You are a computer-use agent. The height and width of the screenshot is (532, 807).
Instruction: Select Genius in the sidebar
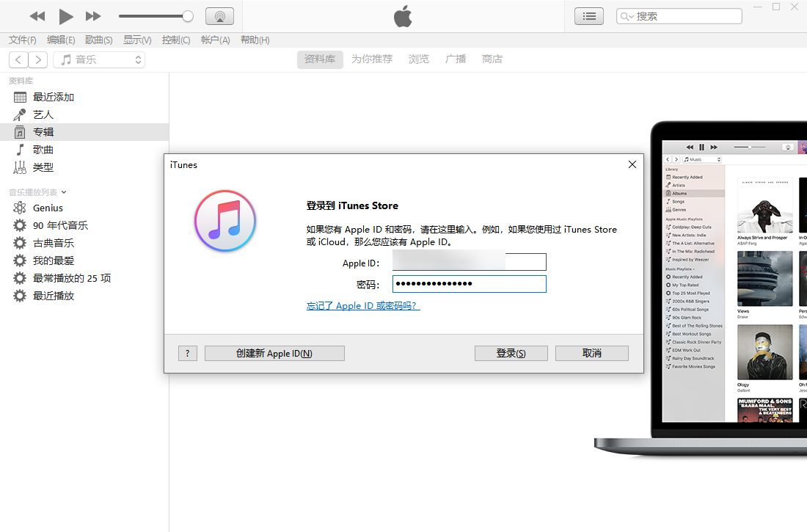44,208
